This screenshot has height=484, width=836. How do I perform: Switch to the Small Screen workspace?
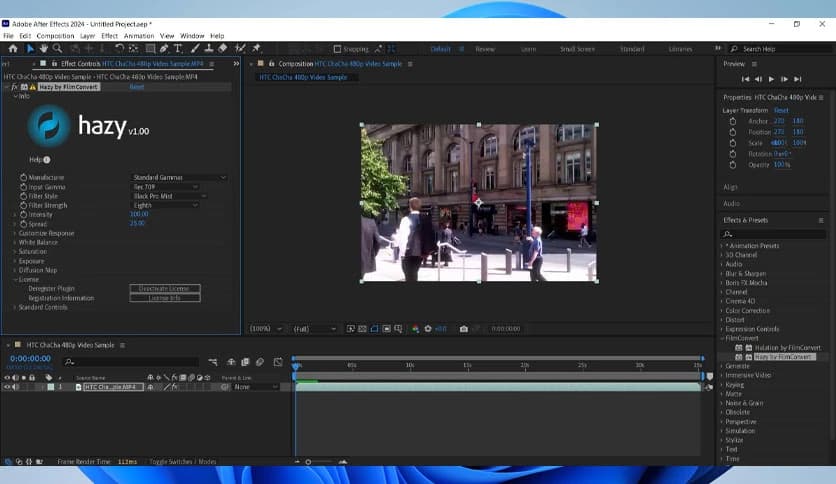[577, 49]
